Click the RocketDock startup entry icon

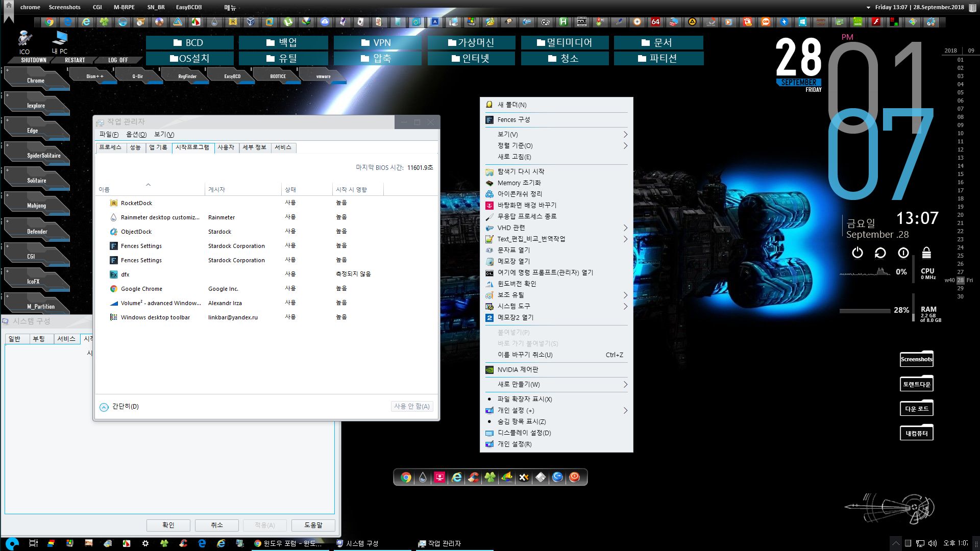click(113, 203)
